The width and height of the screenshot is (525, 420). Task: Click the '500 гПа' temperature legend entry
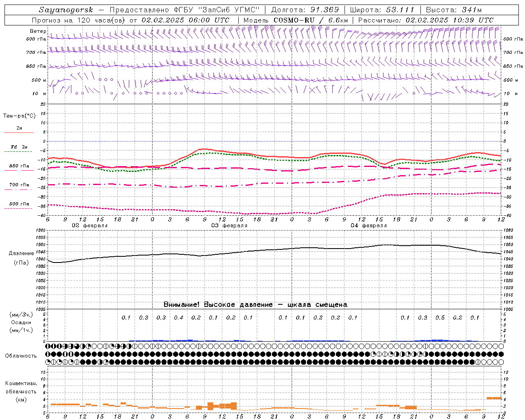[x=19, y=204]
